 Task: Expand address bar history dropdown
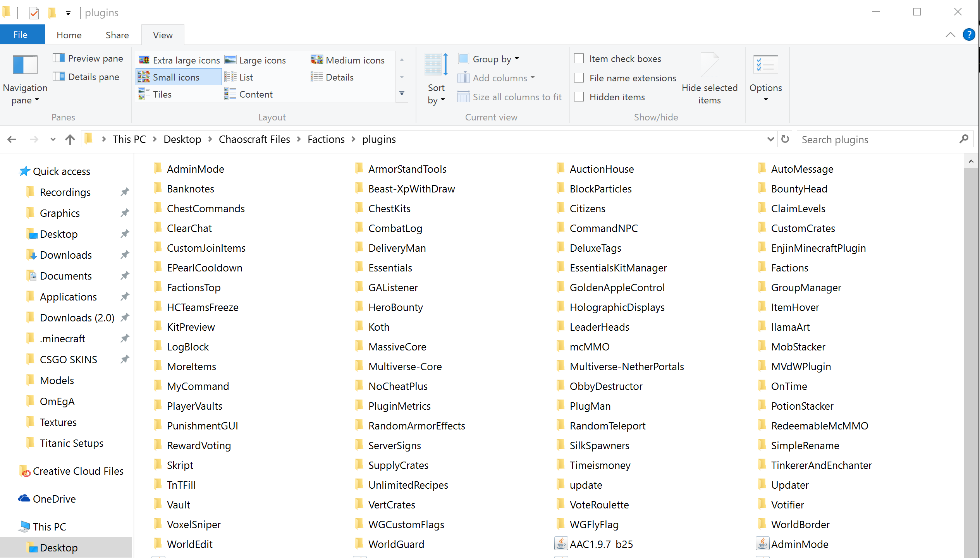tap(770, 139)
